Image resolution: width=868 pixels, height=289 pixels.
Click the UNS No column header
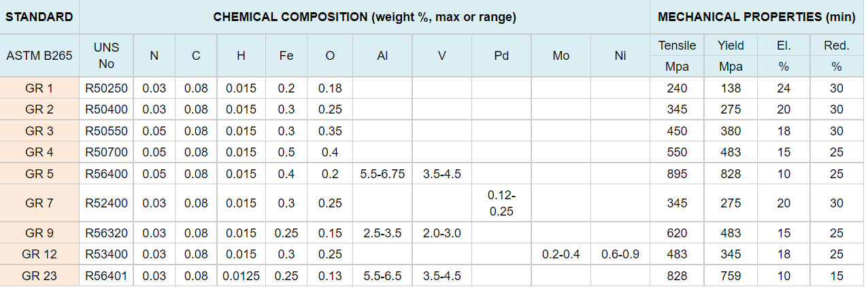[x=107, y=56]
